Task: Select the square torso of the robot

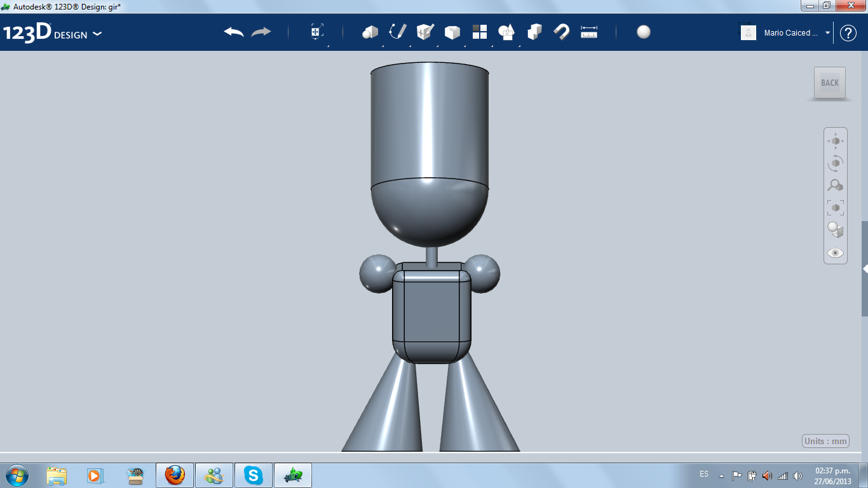Action: [432, 315]
